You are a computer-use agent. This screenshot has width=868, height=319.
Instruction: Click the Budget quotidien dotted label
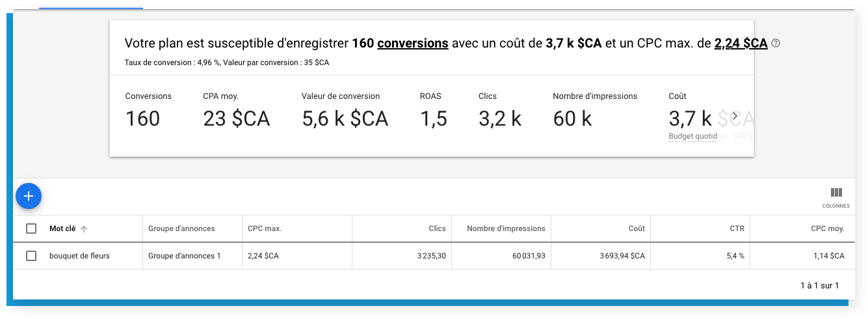[x=692, y=137]
